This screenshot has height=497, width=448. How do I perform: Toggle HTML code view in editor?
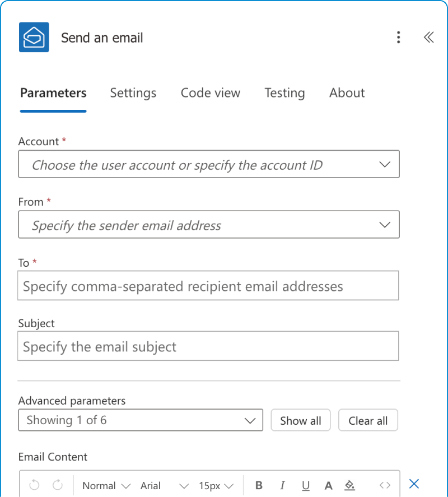click(x=385, y=485)
